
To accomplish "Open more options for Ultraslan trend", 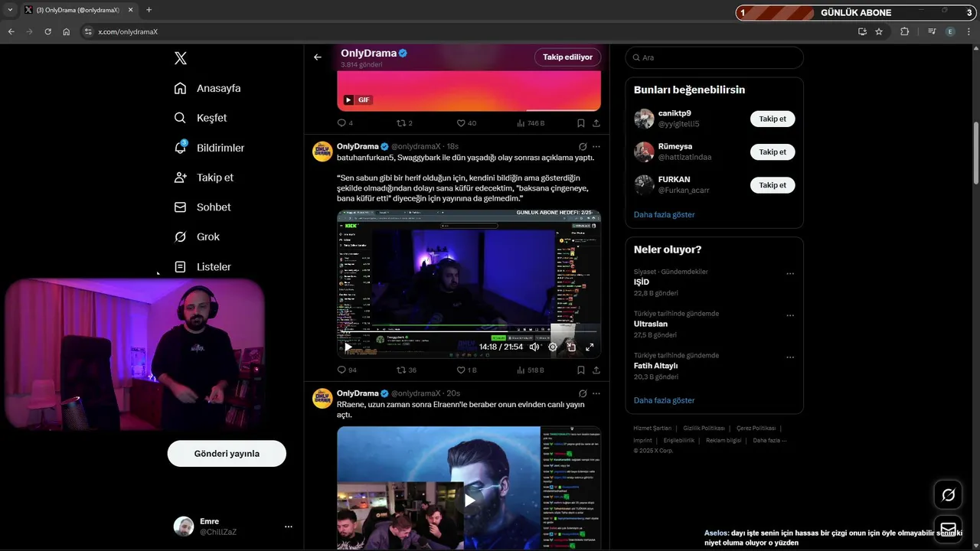I will (x=790, y=315).
